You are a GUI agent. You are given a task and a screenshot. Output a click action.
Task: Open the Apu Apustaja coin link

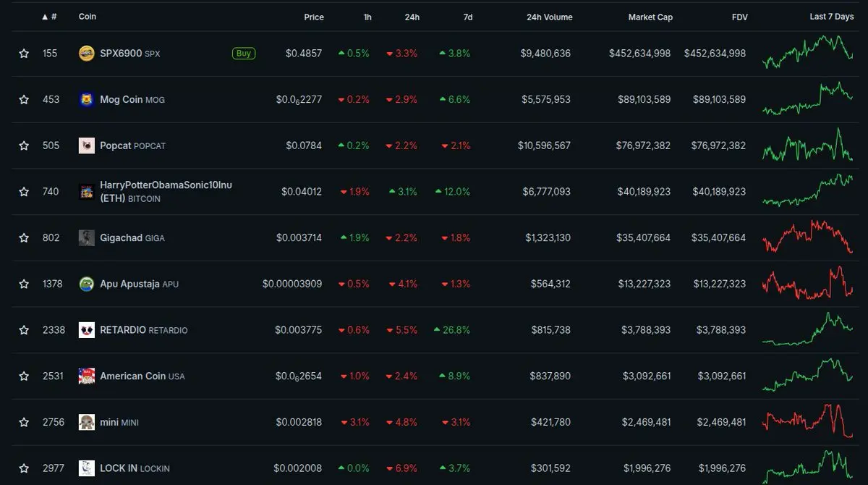click(x=139, y=284)
